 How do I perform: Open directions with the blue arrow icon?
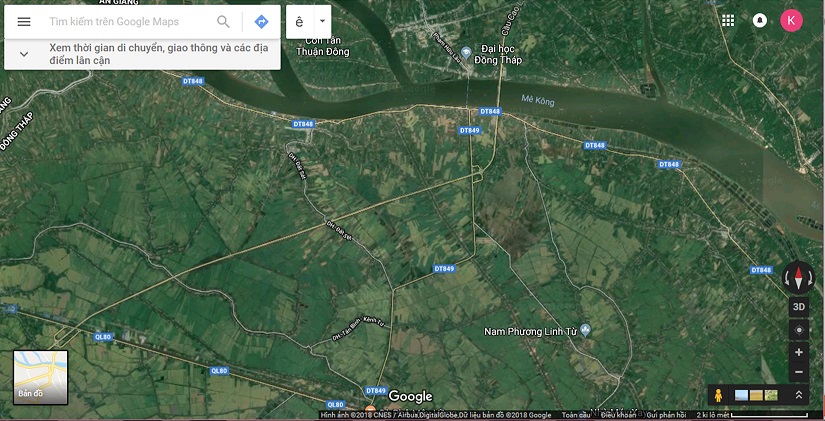click(261, 22)
